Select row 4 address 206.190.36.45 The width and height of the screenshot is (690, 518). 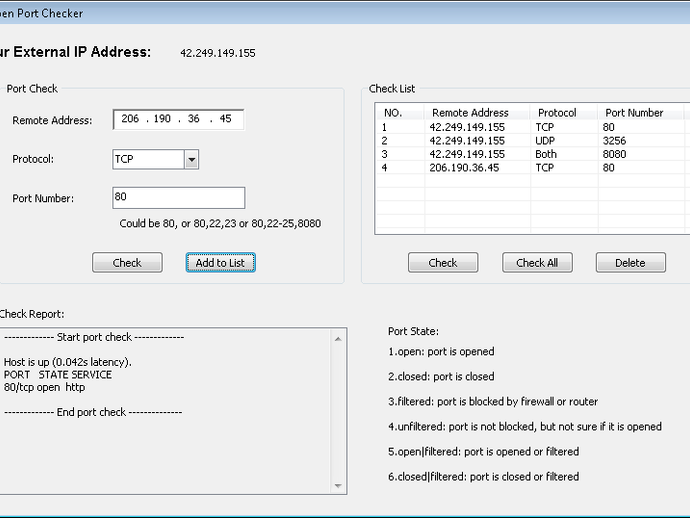coord(464,168)
